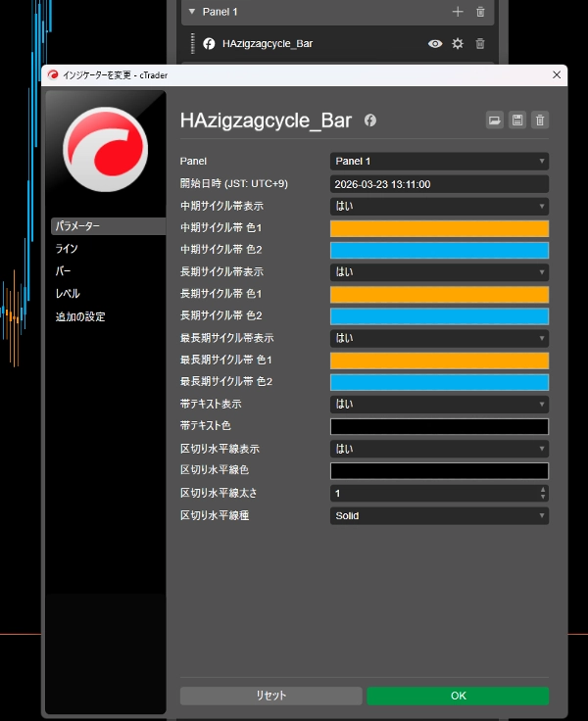Change the 区切り水平線色 black swatch

[x=439, y=471]
